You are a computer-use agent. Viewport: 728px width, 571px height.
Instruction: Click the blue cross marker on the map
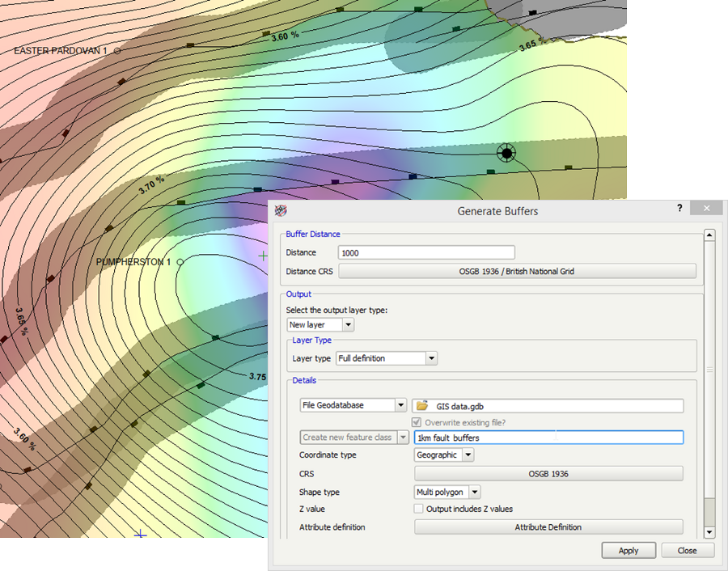(141, 534)
